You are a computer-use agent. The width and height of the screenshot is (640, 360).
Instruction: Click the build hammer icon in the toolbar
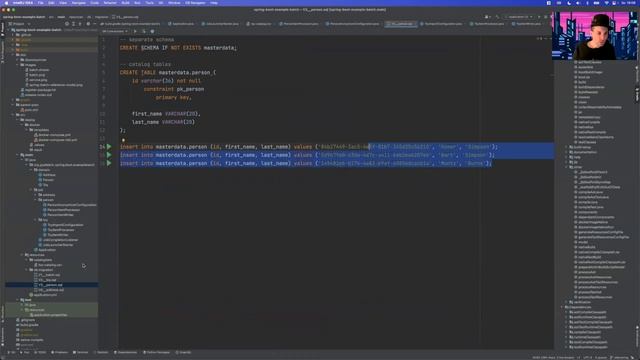pyautogui.click(x=497, y=17)
